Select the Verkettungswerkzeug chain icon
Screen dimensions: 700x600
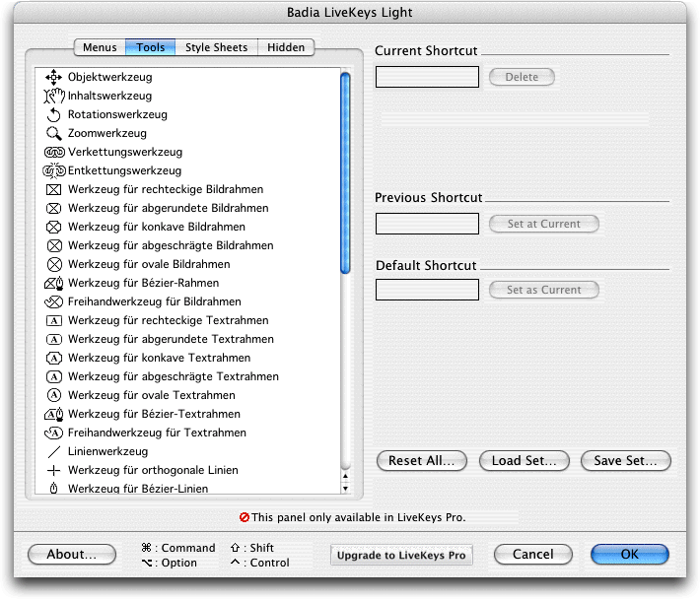pyautogui.click(x=54, y=152)
